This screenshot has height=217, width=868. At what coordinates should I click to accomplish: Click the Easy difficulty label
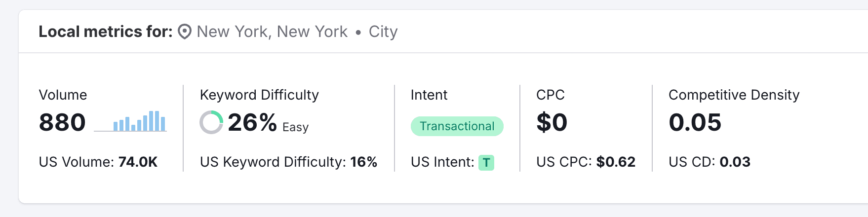(296, 127)
